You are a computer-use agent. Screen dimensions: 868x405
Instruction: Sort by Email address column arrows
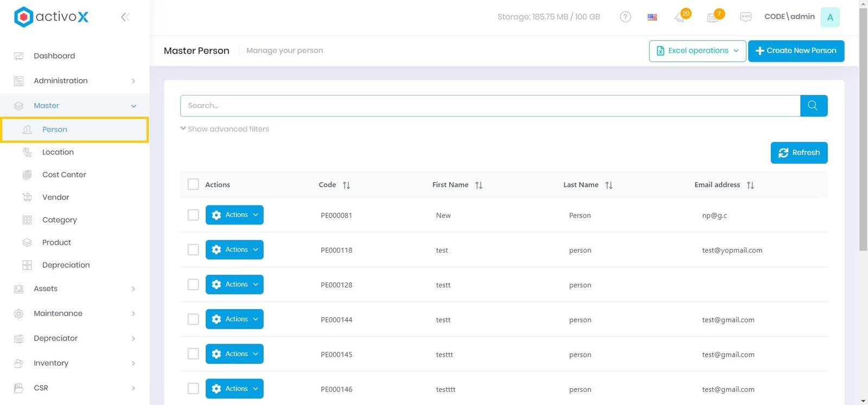750,185
